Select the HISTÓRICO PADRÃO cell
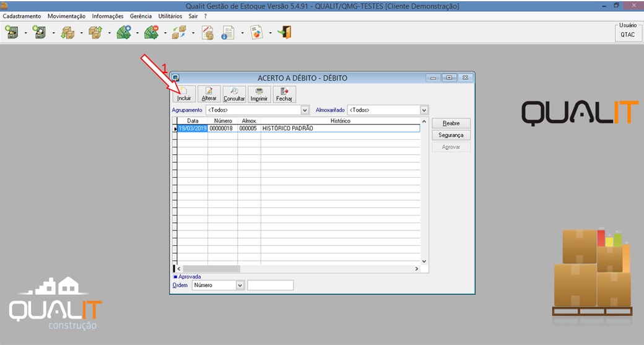644x345 pixels. (340, 129)
